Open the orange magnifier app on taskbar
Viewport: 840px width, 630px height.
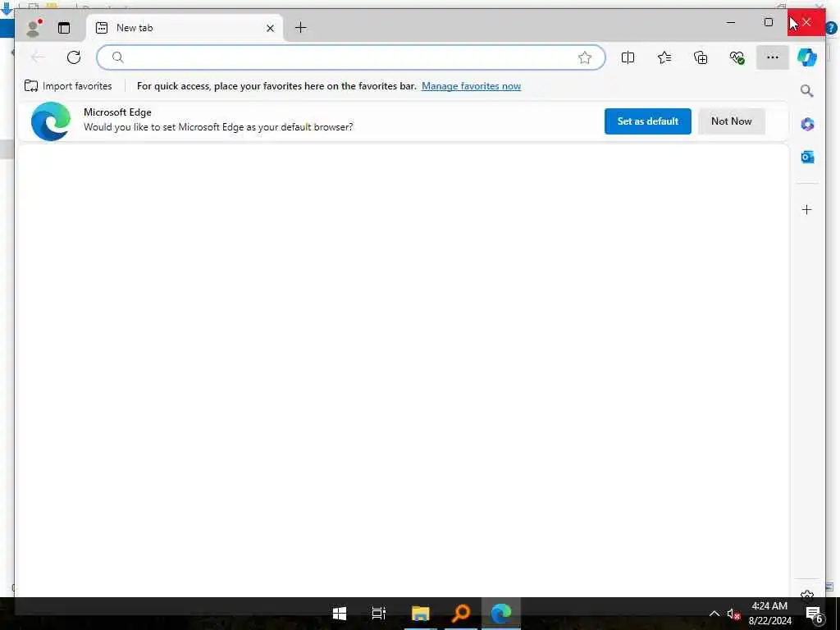pos(461,613)
